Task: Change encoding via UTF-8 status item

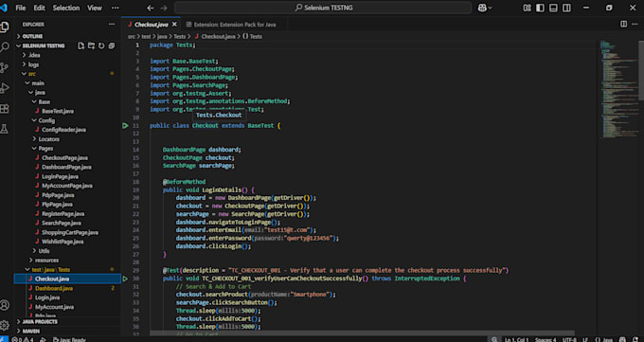Action: (569, 339)
